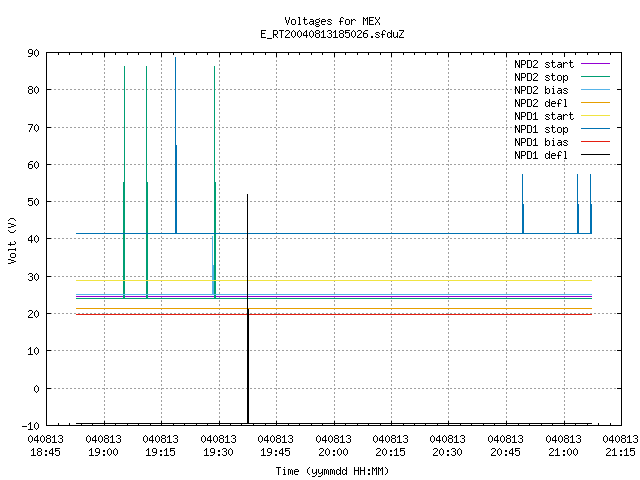This screenshot has height=480, width=640.
Task: Click the x-axis label "Time (yymmdd HH:MM)"
Action: click(x=332, y=471)
